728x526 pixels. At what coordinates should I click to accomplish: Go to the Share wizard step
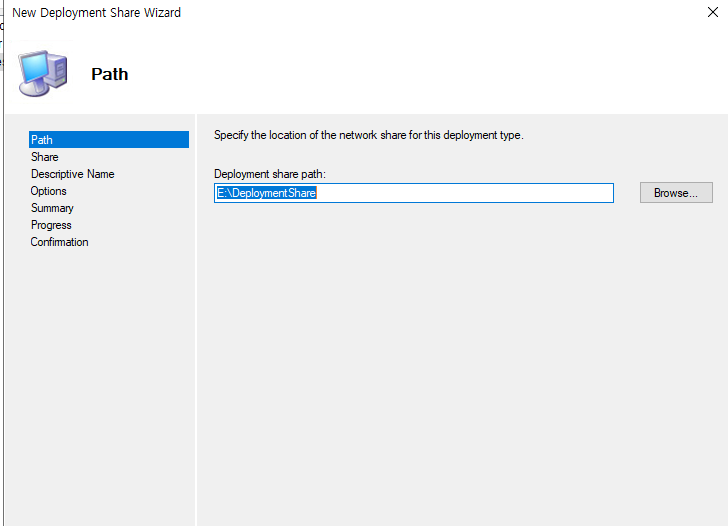[45, 157]
